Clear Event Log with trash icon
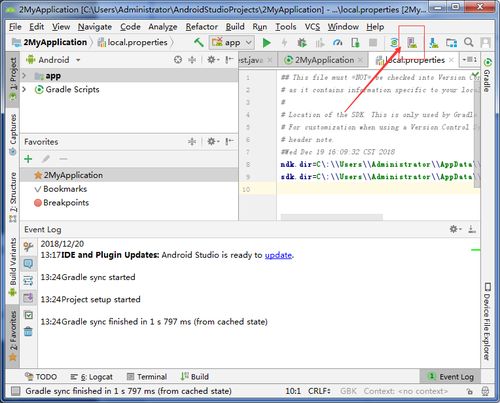This screenshot has width=500, height=403. (x=28, y=332)
